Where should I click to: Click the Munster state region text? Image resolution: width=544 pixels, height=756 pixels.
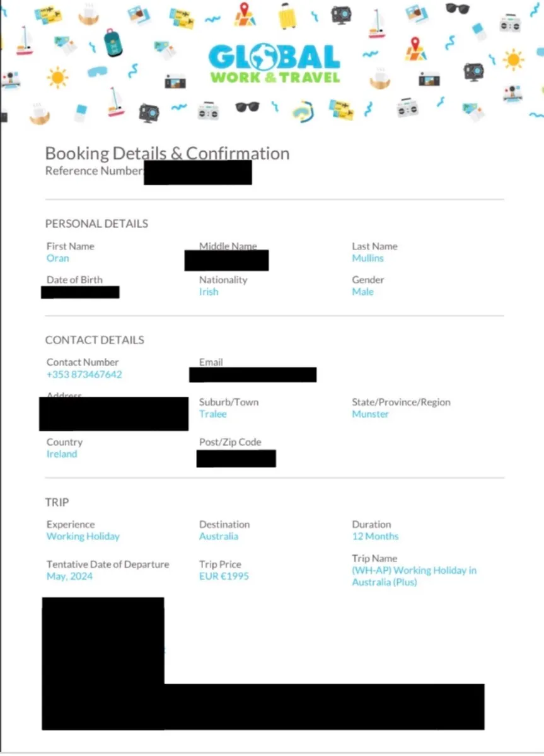(x=369, y=414)
